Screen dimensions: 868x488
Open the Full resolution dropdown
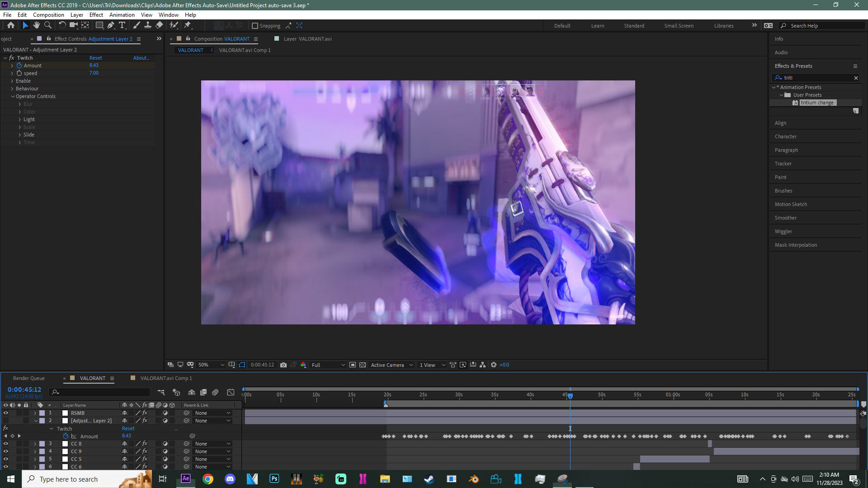328,365
